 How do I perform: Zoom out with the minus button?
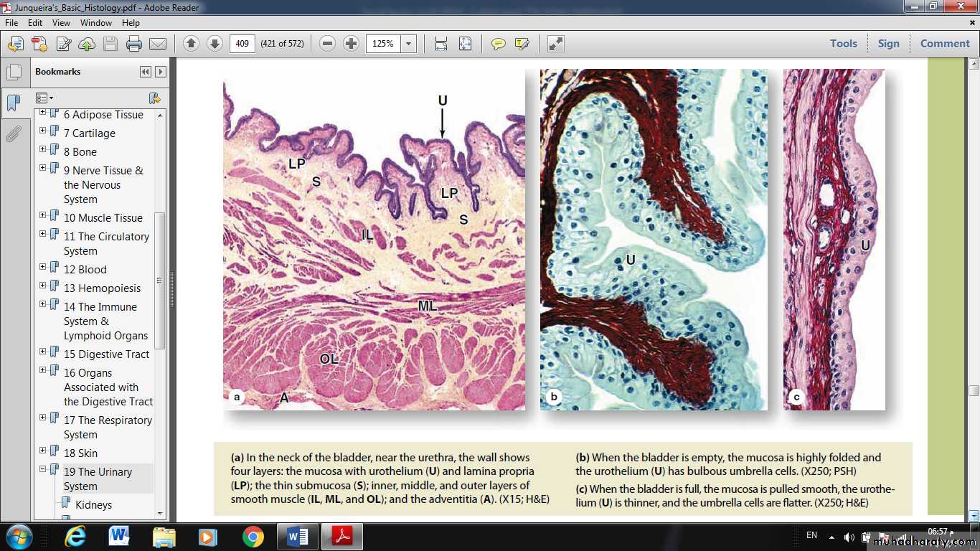[327, 44]
